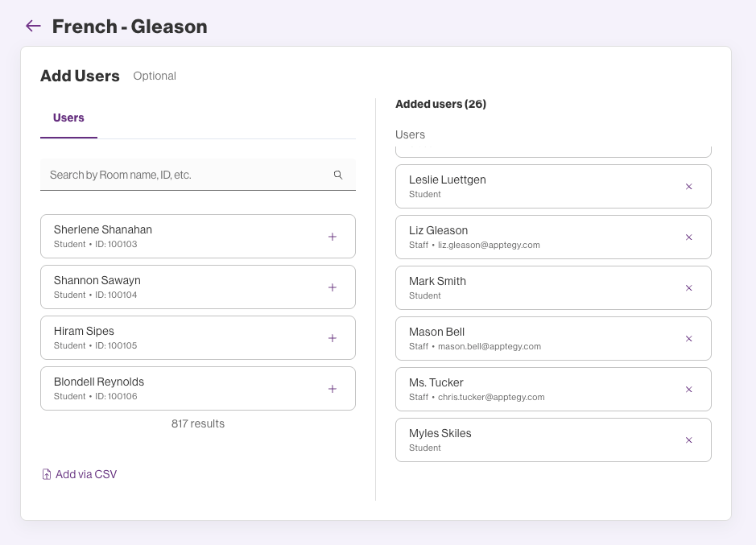Switch to the Users tab
756x545 pixels.
(x=68, y=118)
